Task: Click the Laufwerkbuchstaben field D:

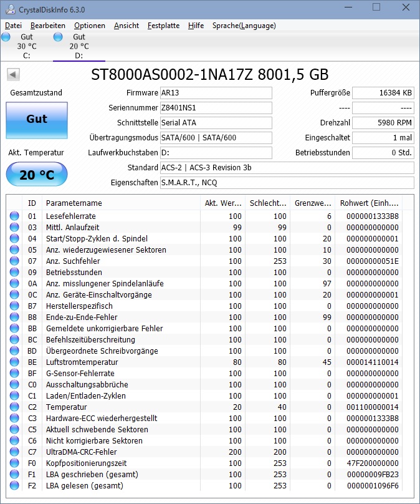Action: click(216, 153)
